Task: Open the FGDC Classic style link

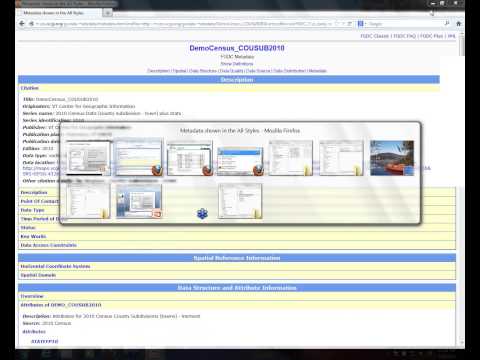Action: click(x=374, y=36)
